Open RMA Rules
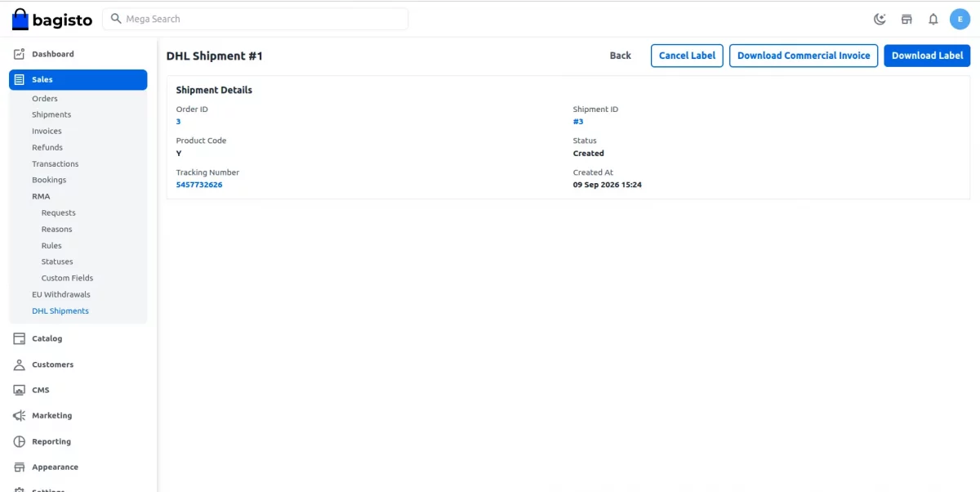Viewport: 980px width, 492px height. 51,245
